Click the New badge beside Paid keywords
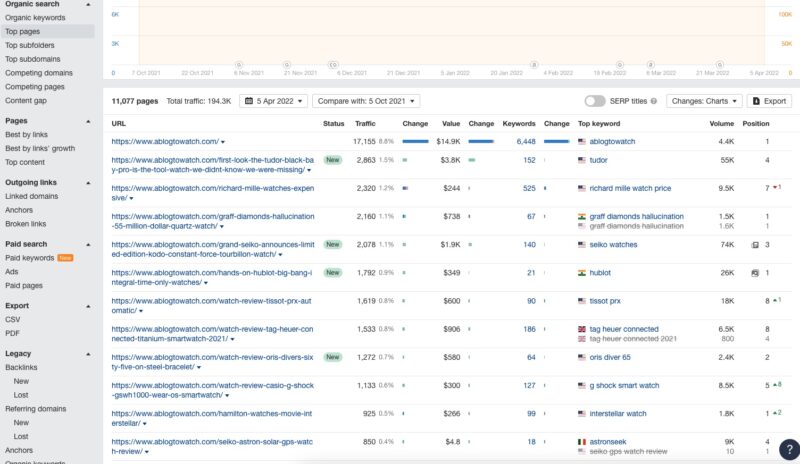Viewport: 800px width, 464px height. coord(65,258)
